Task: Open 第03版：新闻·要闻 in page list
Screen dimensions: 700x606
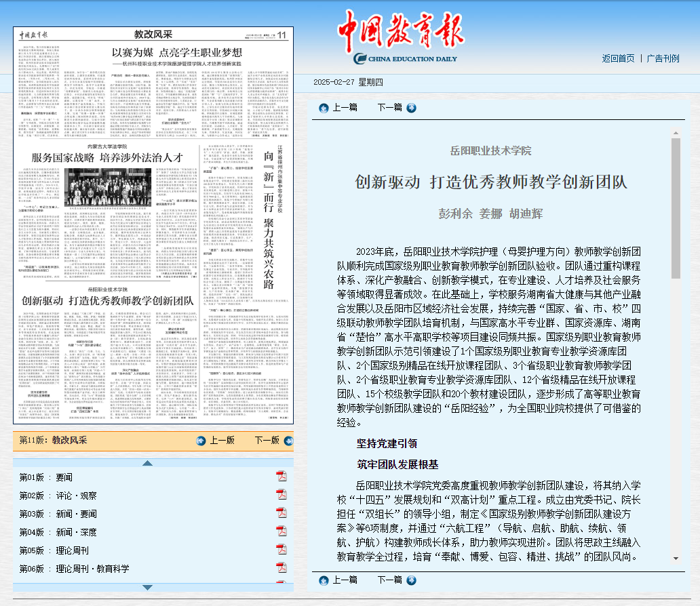Action: (58, 514)
